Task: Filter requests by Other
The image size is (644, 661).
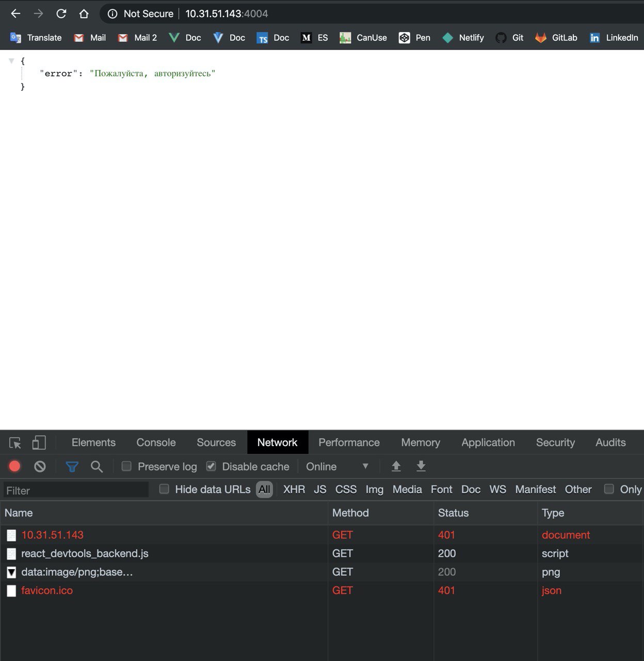Action: click(x=578, y=490)
